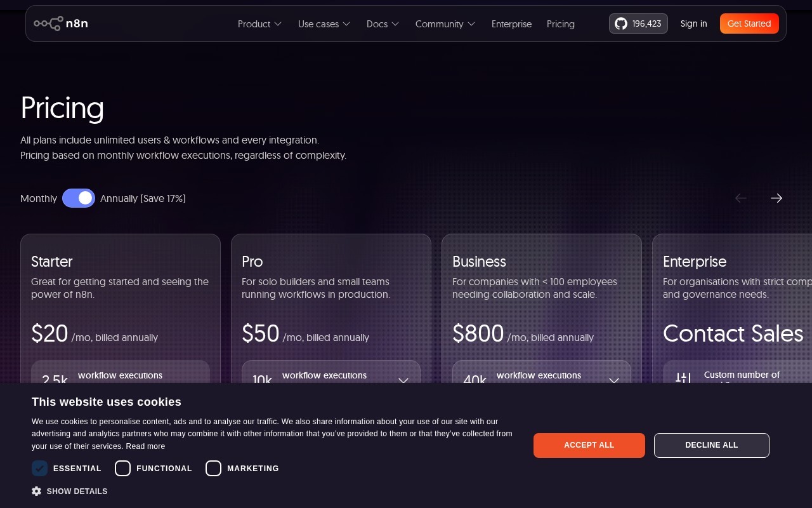Viewport: 812px width, 508px height.
Task: Open the Business plan executions dropdown chevron
Action: (x=614, y=380)
